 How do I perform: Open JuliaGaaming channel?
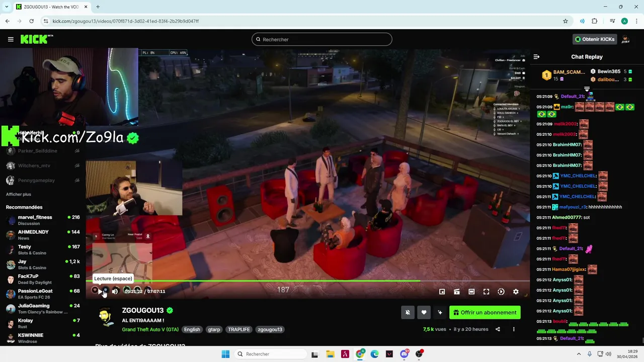tap(43, 309)
